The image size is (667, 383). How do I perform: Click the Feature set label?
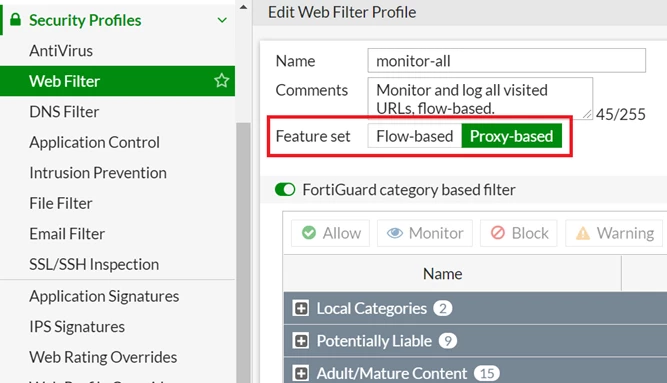[x=313, y=136]
